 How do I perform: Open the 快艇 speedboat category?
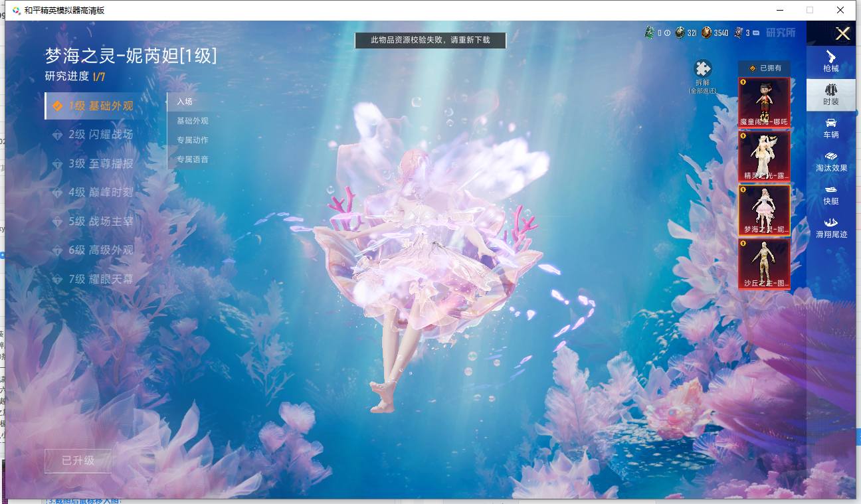(x=830, y=195)
